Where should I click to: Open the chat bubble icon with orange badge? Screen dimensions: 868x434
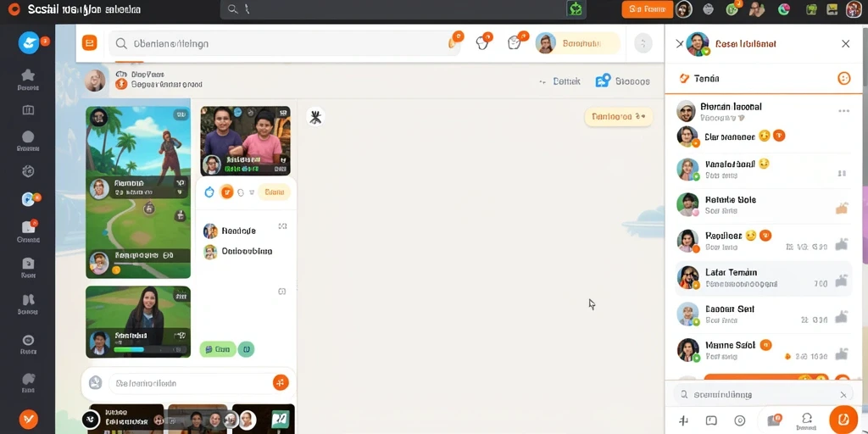[x=482, y=42]
